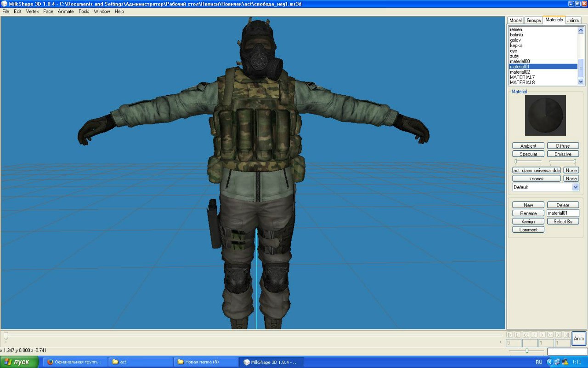
Task: Click the Emissive color button
Action: (563, 154)
